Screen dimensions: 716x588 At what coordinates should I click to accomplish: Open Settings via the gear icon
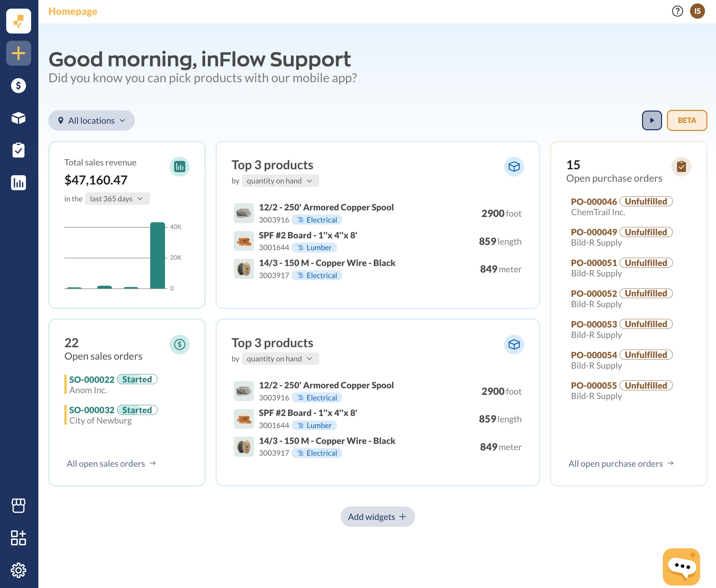pos(18,570)
